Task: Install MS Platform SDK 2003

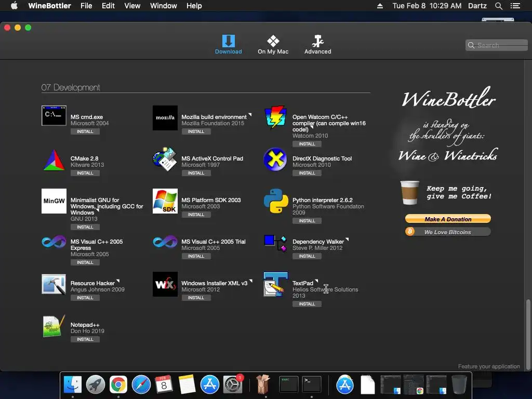Action: click(x=196, y=215)
